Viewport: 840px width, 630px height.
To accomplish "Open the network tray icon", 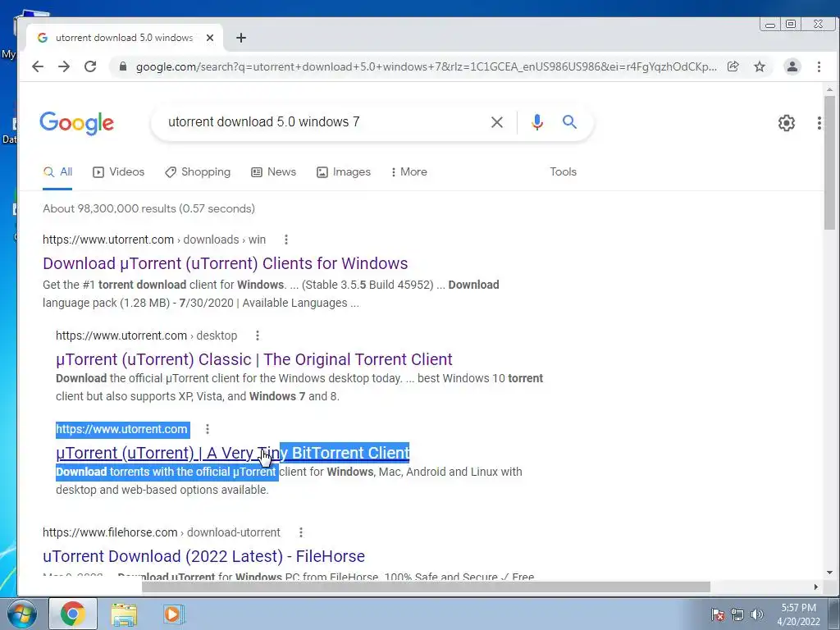I will coord(737,614).
